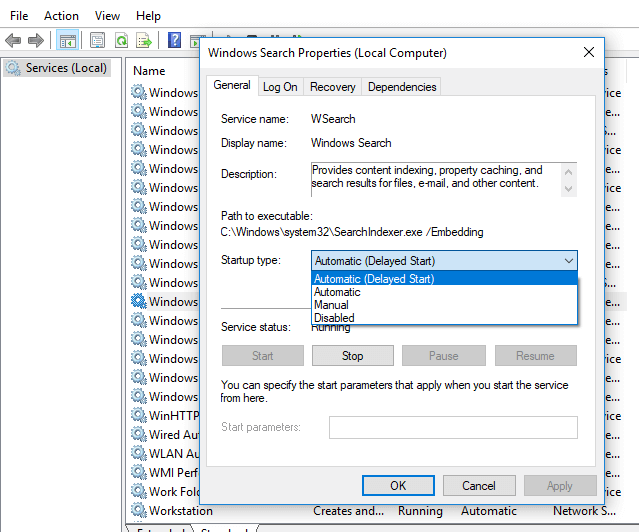Click the greyed Pause button
The height and width of the screenshot is (532, 639).
coord(444,356)
